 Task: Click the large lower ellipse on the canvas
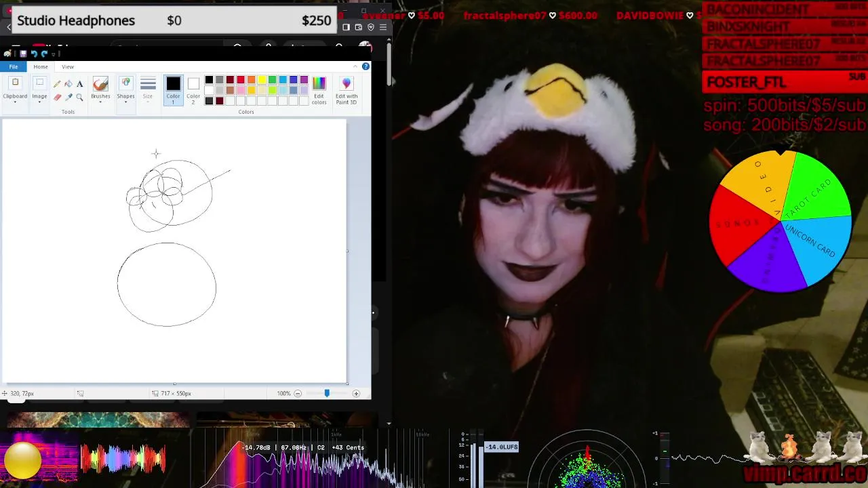pyautogui.click(x=167, y=284)
